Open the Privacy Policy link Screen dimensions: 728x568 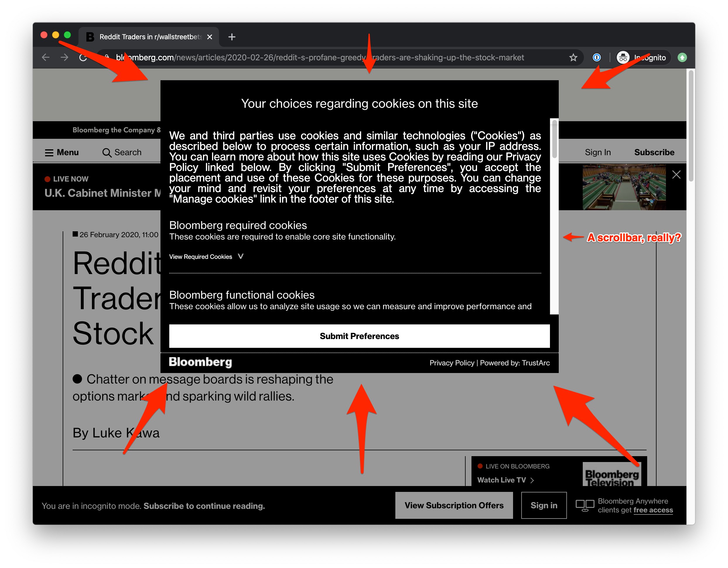[x=452, y=363]
